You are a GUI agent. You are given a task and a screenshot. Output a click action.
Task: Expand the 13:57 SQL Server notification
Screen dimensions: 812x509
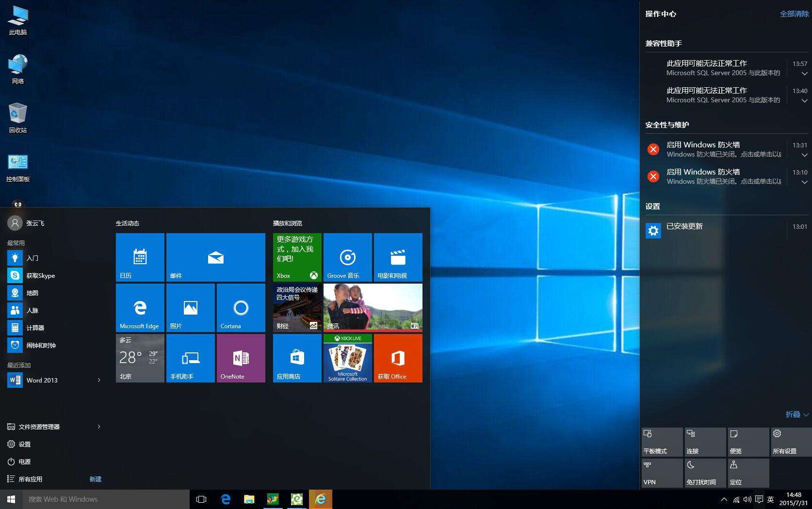[x=804, y=74]
